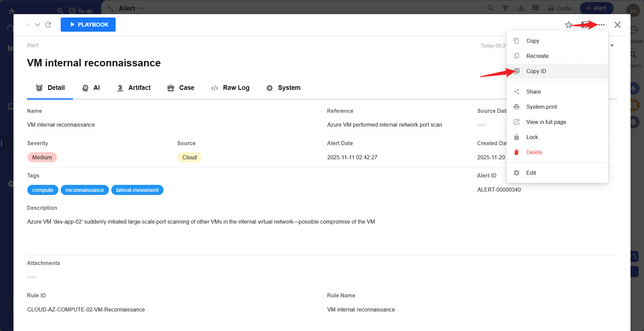Open the comments speech bubble icon

click(x=535, y=8)
